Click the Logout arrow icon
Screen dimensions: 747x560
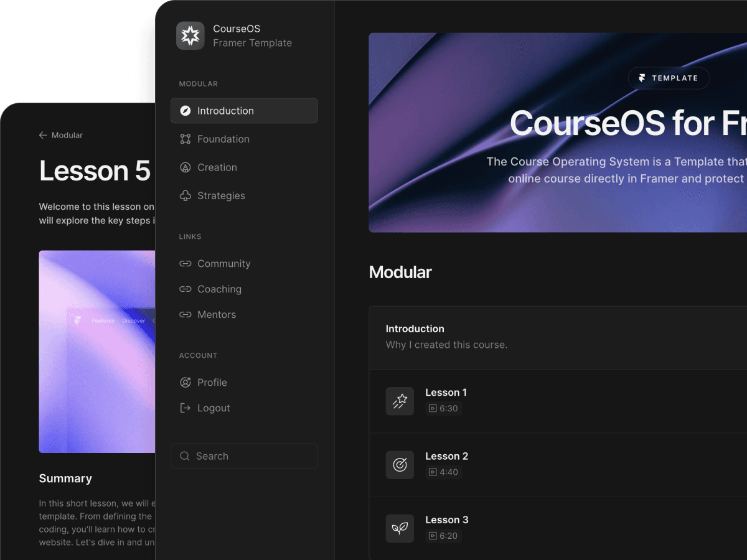[x=185, y=408]
